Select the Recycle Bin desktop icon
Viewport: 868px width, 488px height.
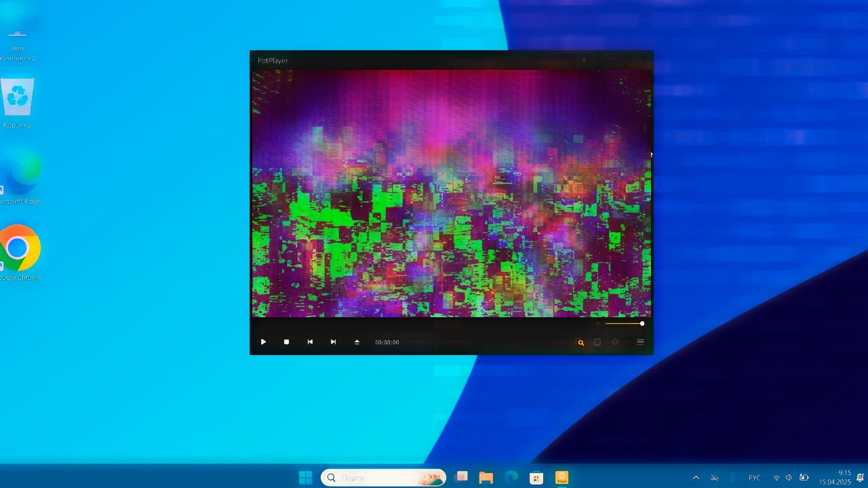click(x=17, y=103)
